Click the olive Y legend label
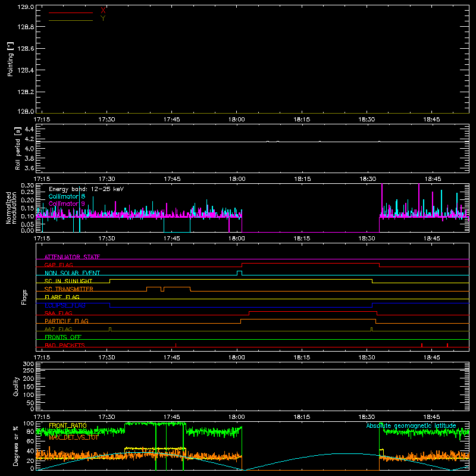This screenshot has width=476, height=476. tap(103, 18)
